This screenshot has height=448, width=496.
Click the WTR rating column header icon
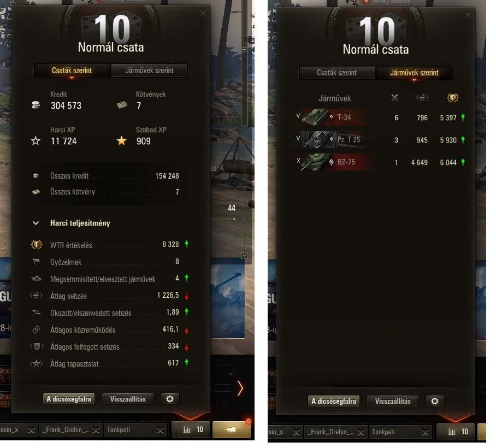point(453,97)
